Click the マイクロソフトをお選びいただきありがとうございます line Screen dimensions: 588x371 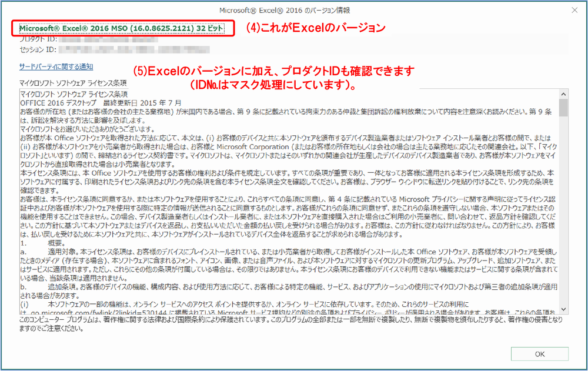(88, 129)
